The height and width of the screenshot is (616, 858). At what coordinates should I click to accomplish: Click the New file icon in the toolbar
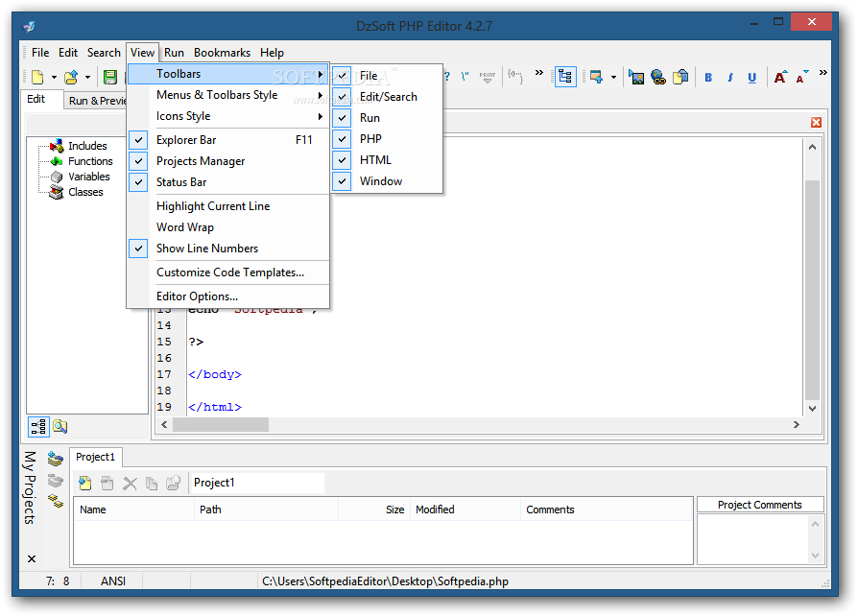tap(37, 77)
